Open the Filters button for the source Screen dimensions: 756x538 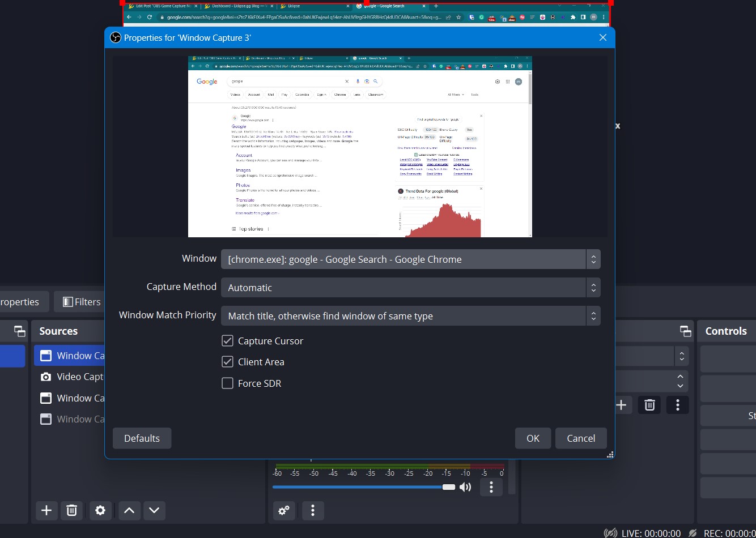82,302
